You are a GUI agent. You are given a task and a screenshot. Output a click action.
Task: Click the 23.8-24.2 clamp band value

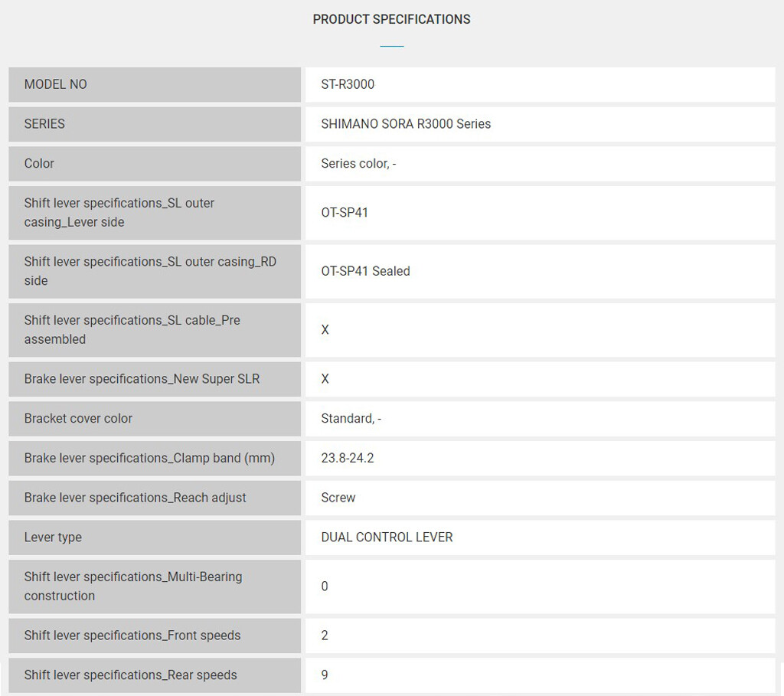(348, 458)
